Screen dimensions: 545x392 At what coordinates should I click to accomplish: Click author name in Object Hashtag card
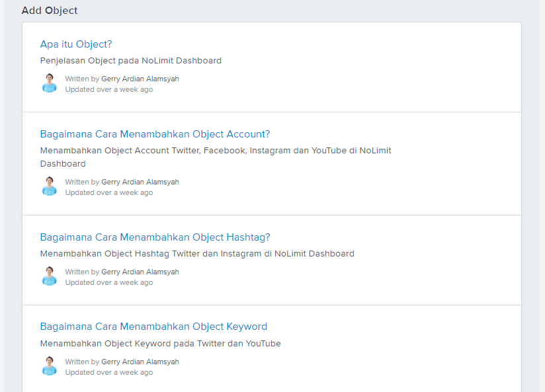pyautogui.click(x=140, y=272)
